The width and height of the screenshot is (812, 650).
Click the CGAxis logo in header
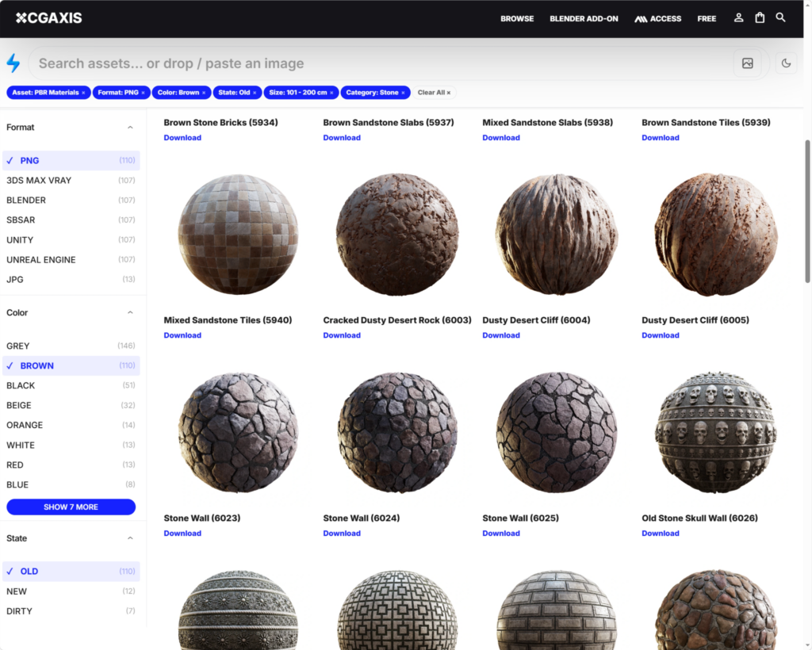[x=49, y=18]
